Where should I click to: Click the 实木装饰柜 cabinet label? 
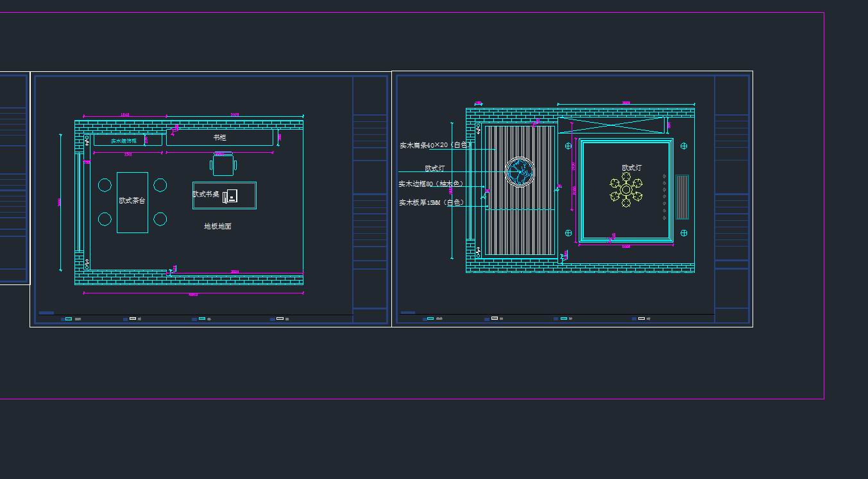124,141
